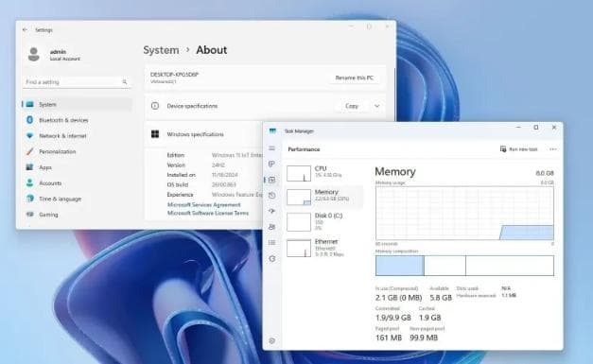Click the Device specifications info icon
Viewport: 593px width, 364px height.
155,106
